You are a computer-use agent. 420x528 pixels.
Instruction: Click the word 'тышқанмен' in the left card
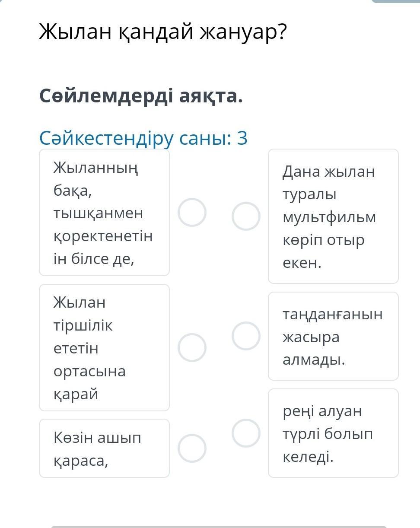point(98,213)
